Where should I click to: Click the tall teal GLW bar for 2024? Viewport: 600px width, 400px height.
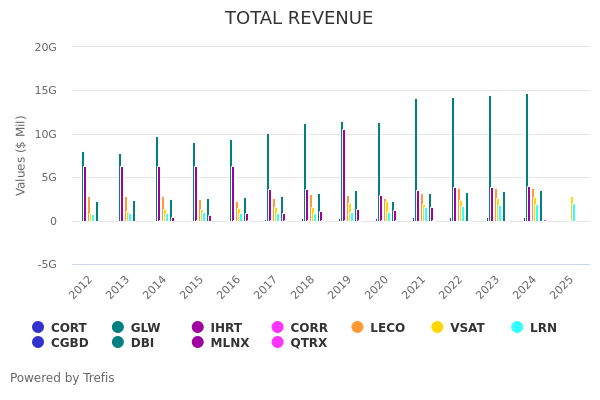pos(527,158)
